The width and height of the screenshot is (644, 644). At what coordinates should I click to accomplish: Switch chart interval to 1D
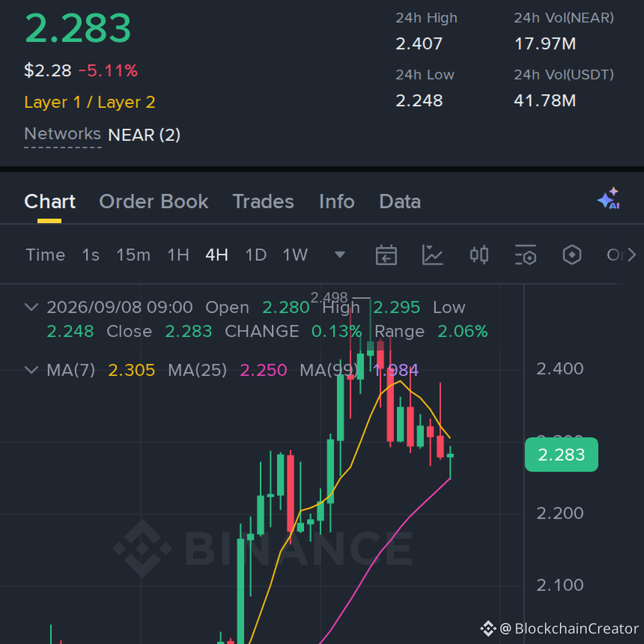tap(255, 255)
